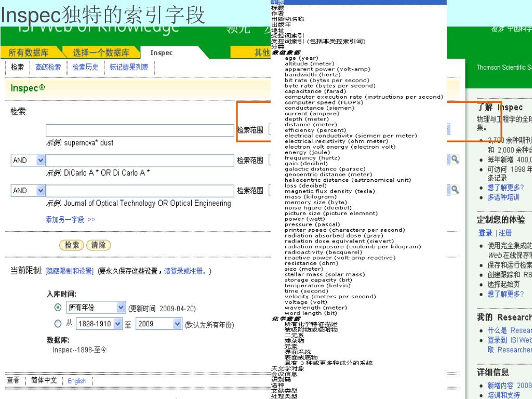Select 文献类型 option

point(284,391)
